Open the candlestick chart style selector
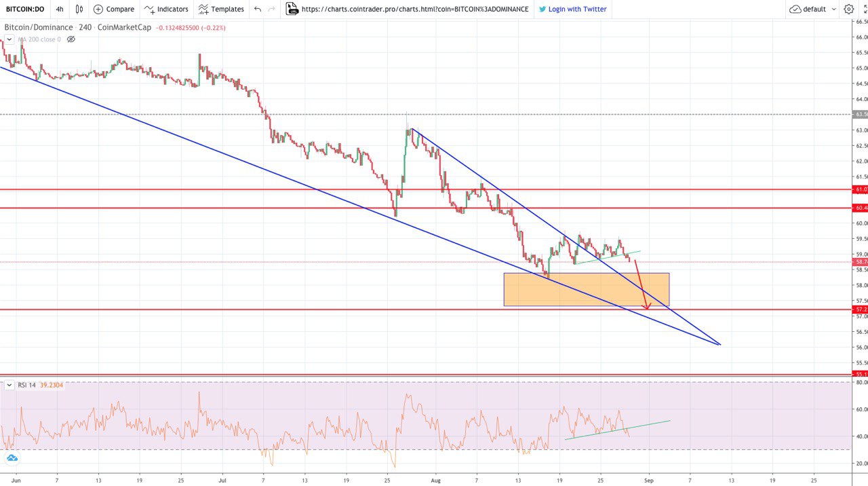 (79, 10)
